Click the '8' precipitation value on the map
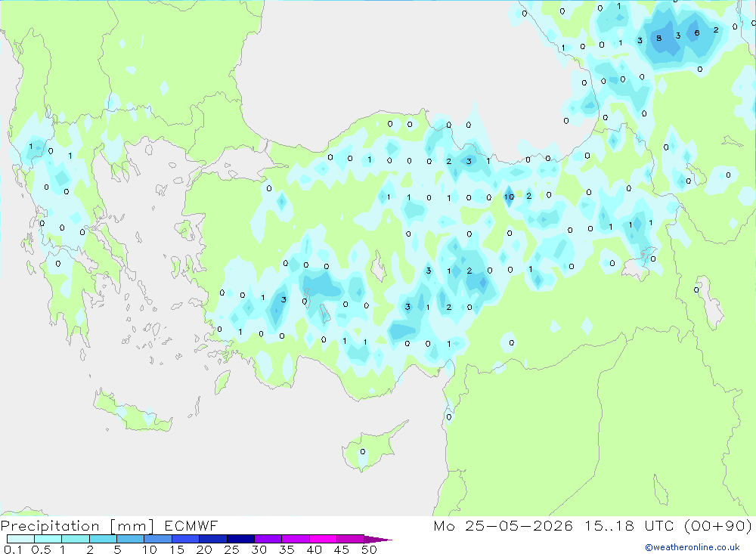The image size is (756, 554). tap(658, 38)
